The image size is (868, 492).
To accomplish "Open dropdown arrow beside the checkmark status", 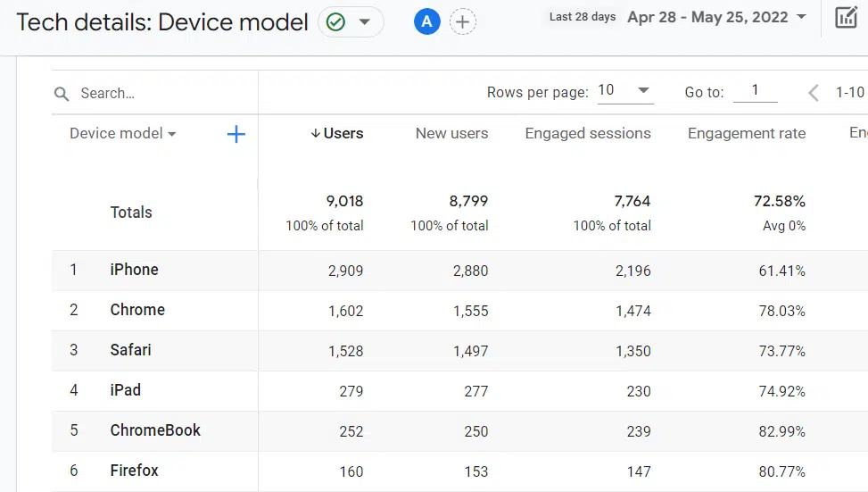I will (365, 22).
